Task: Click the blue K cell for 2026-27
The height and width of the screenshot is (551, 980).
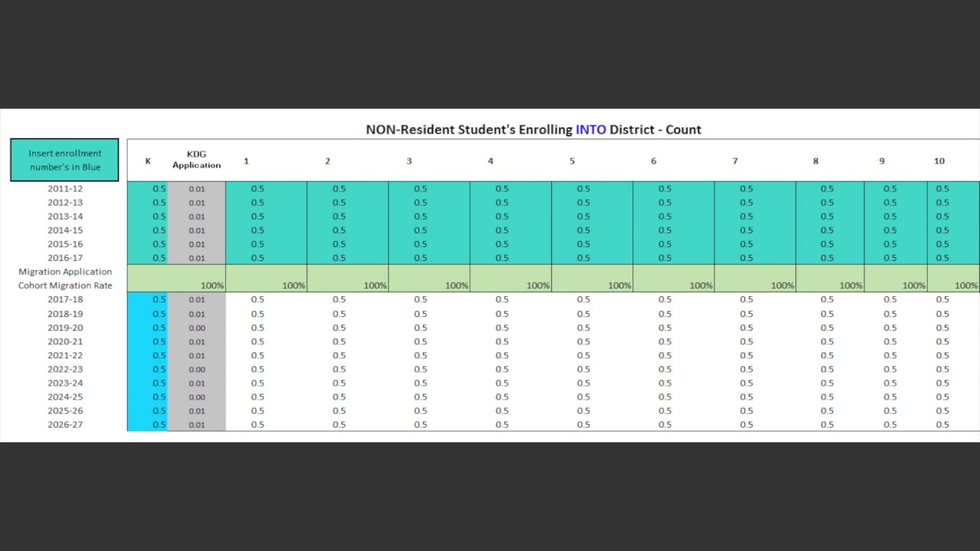Action: pos(148,424)
